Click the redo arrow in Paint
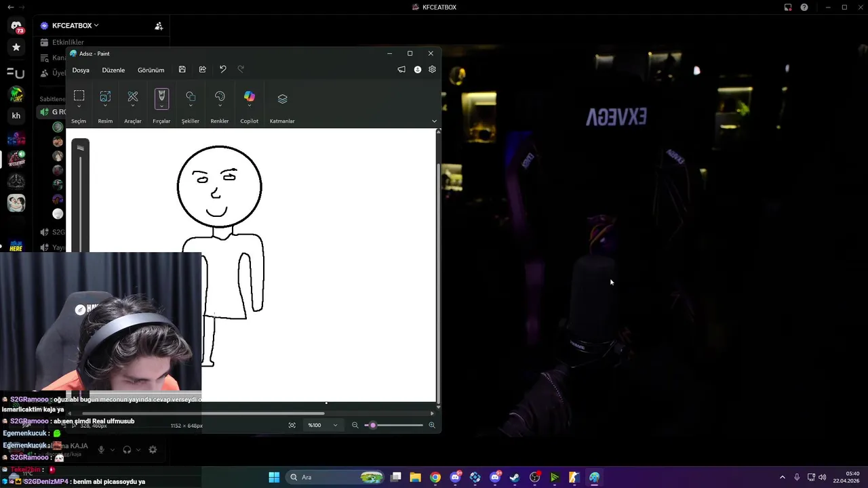The width and height of the screenshot is (868, 488). (x=241, y=70)
